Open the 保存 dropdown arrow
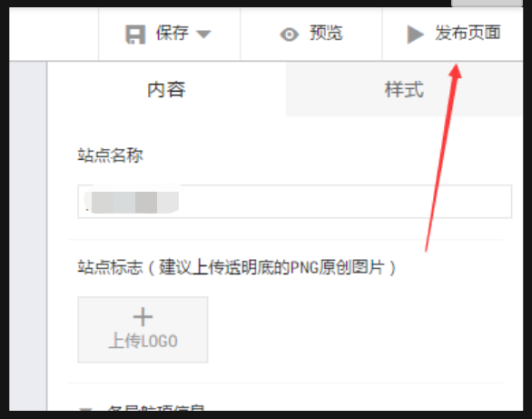This screenshot has height=419, width=532. pos(203,35)
